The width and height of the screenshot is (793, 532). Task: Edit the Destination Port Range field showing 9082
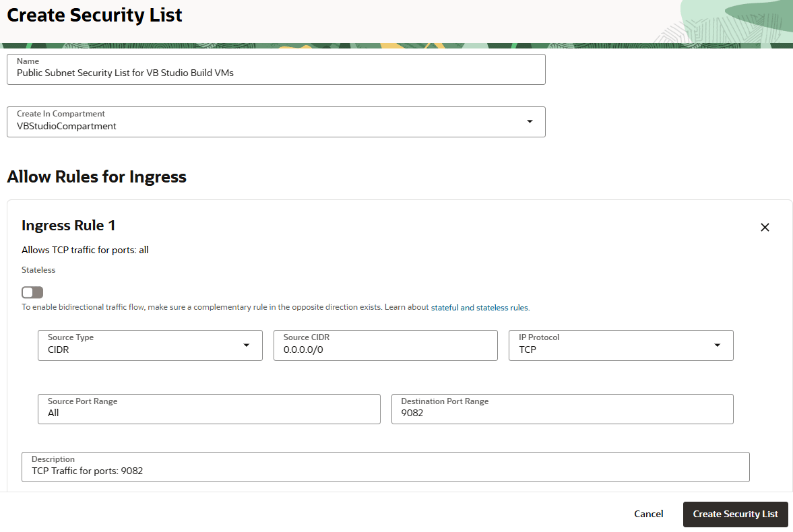[562, 409]
